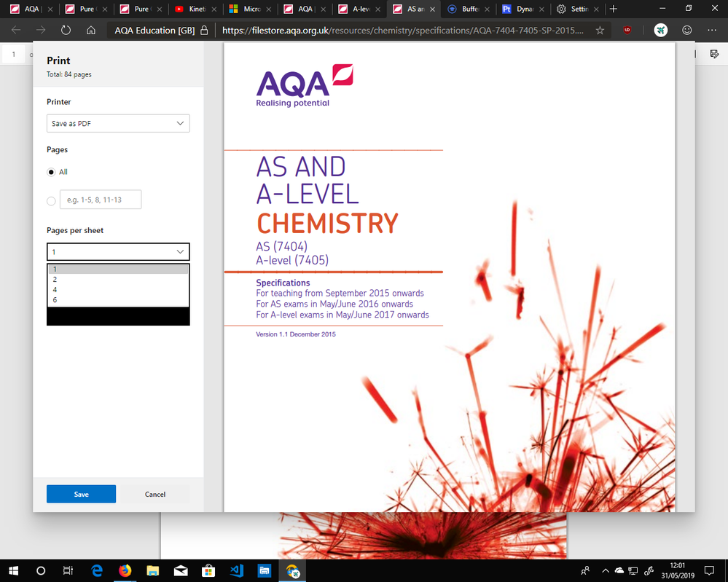Select the custom page range radio button

51,200
